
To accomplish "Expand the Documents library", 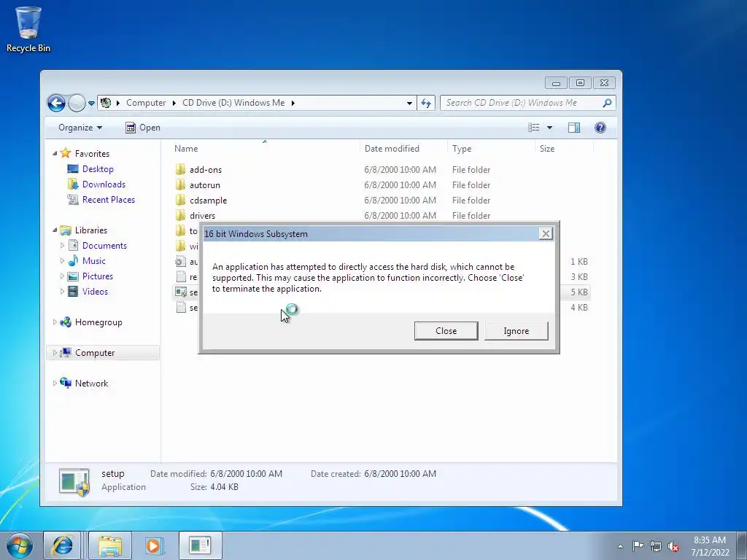I will point(62,246).
